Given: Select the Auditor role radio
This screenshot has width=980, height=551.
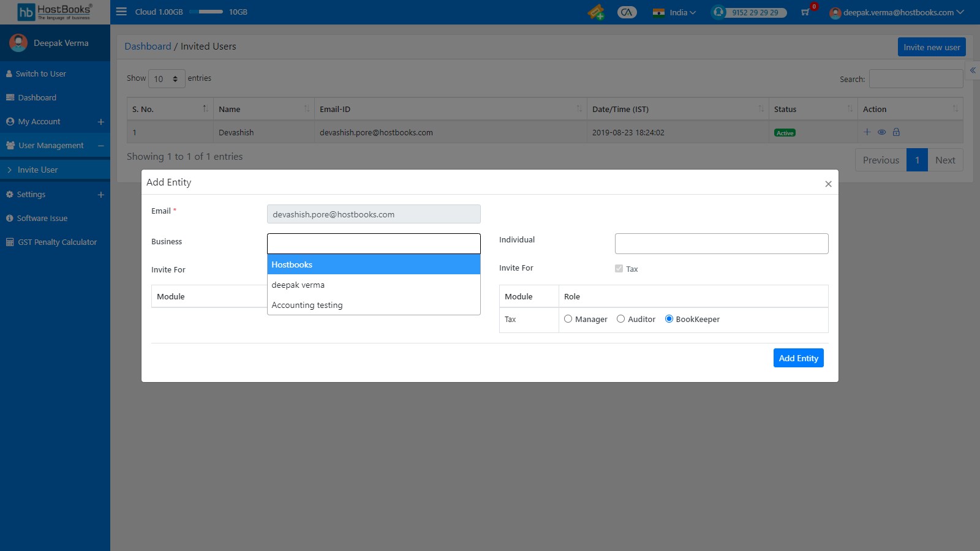Looking at the screenshot, I should click(x=620, y=319).
